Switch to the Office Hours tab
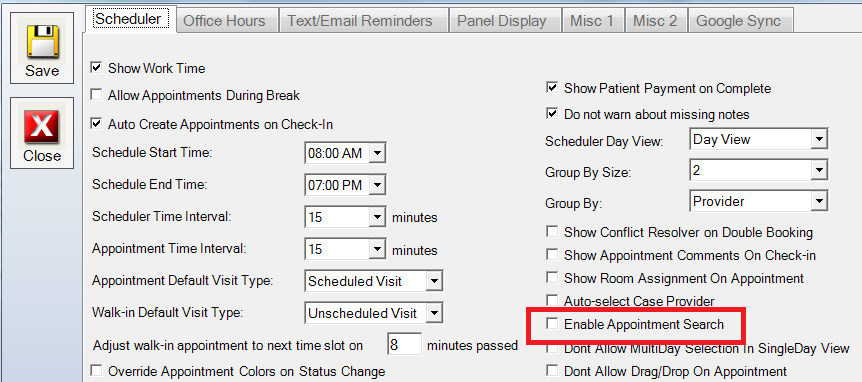Image resolution: width=862 pixels, height=382 pixels. [224, 20]
